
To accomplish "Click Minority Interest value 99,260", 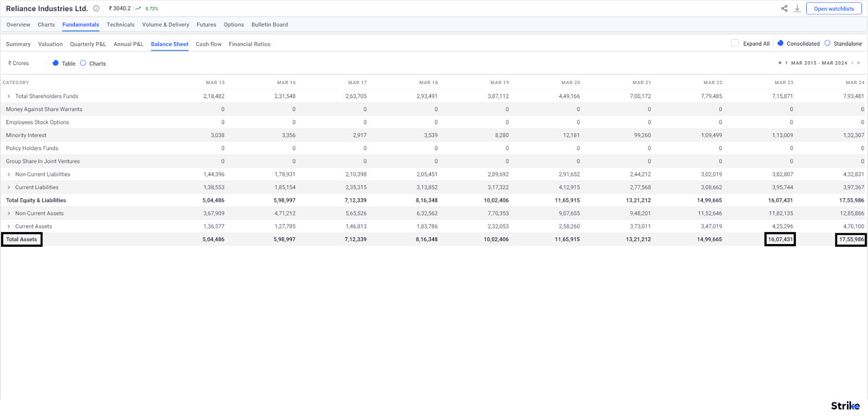I will tap(642, 135).
